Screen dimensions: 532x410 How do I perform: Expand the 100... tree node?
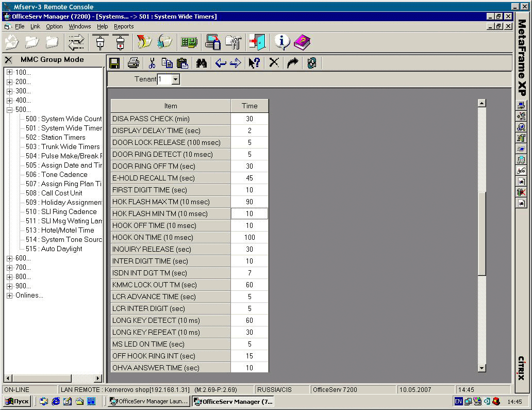(9, 72)
